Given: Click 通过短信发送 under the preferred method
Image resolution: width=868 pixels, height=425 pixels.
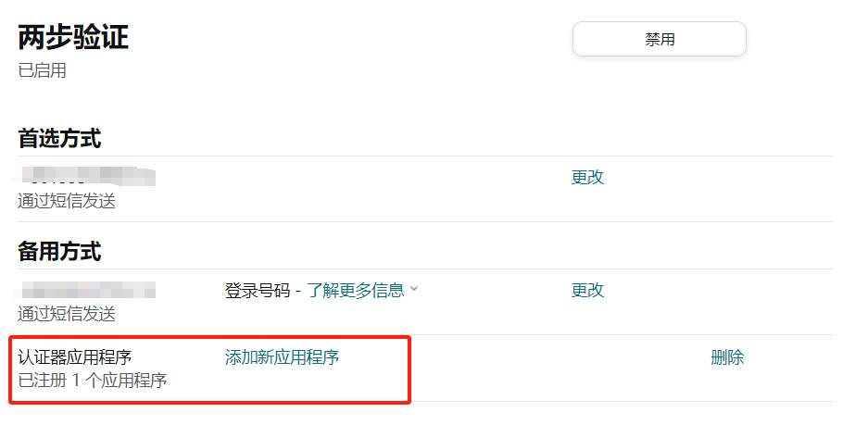Looking at the screenshot, I should click(67, 202).
